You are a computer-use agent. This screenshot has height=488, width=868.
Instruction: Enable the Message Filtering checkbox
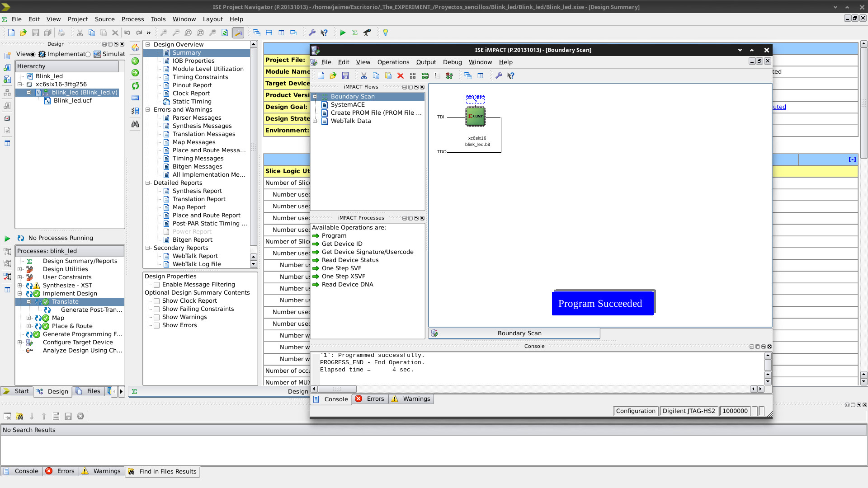156,285
